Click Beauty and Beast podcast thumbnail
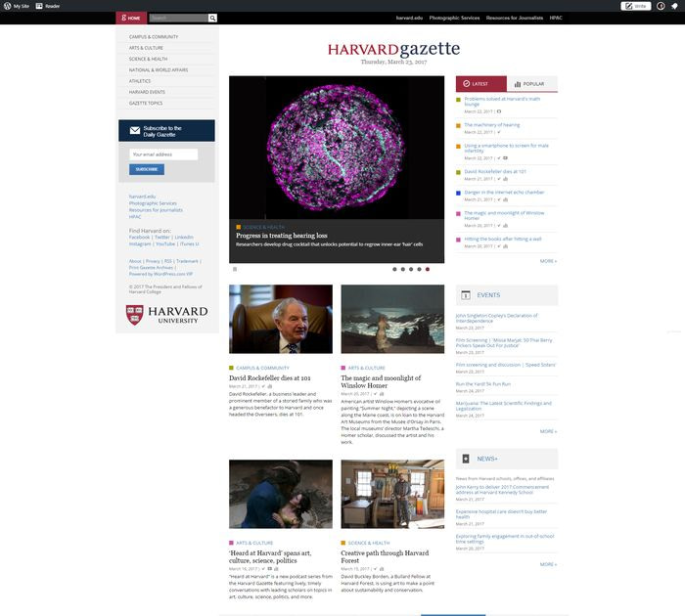 (x=281, y=494)
